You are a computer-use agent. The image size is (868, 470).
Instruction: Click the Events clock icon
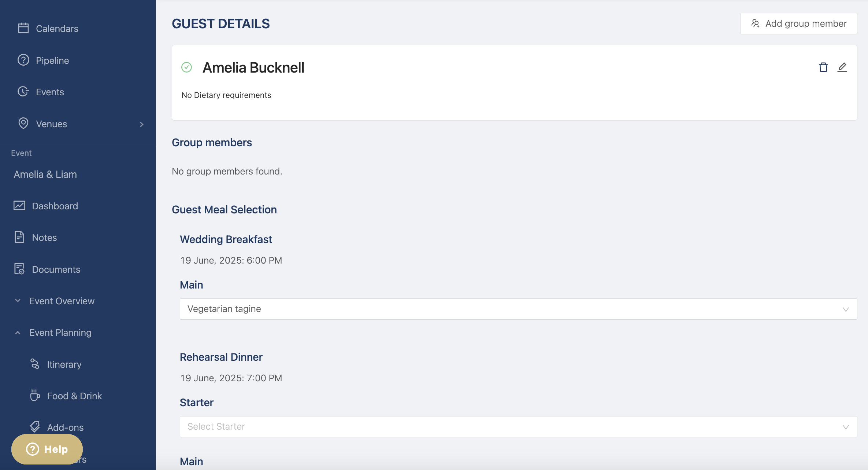pos(23,92)
